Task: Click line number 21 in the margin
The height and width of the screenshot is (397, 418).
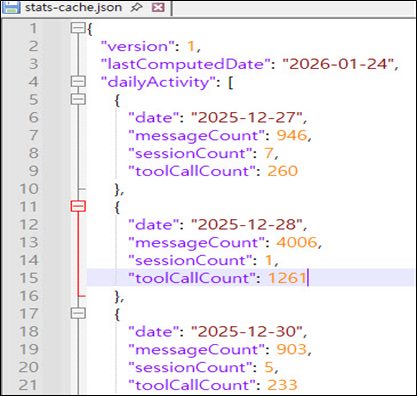Action: click(x=29, y=385)
